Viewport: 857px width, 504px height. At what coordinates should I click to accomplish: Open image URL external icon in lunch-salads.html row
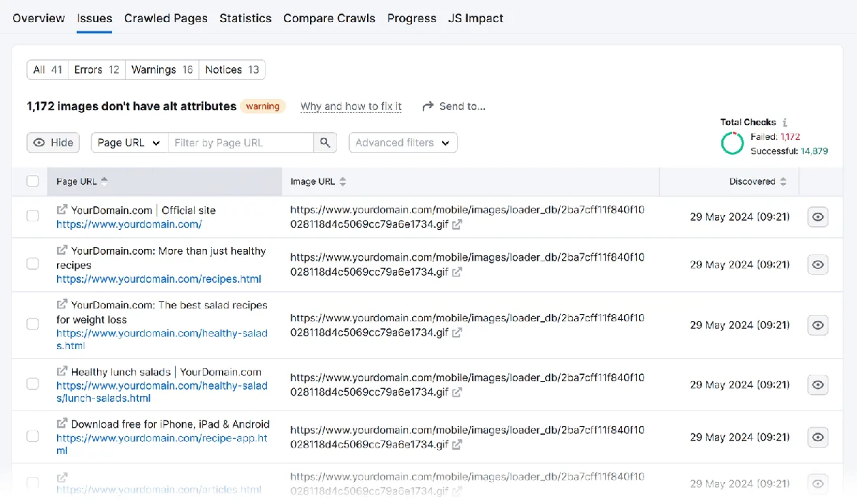pos(457,392)
